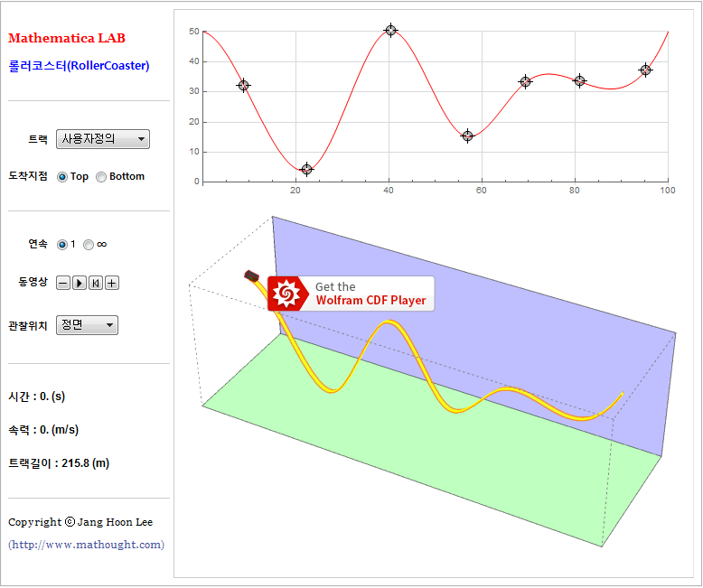This screenshot has width=703, height=588.
Task: Select the Top arrival point radio
Action: pyautogui.click(x=61, y=177)
